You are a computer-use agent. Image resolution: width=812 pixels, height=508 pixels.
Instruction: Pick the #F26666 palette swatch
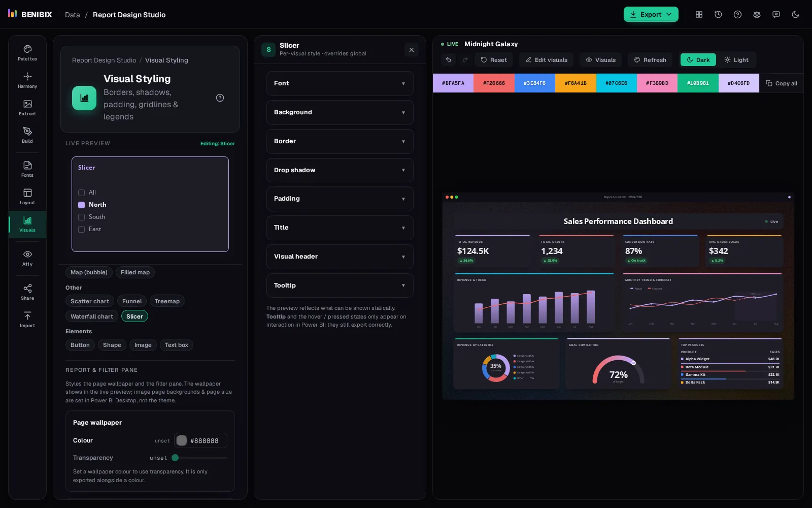[x=494, y=83]
